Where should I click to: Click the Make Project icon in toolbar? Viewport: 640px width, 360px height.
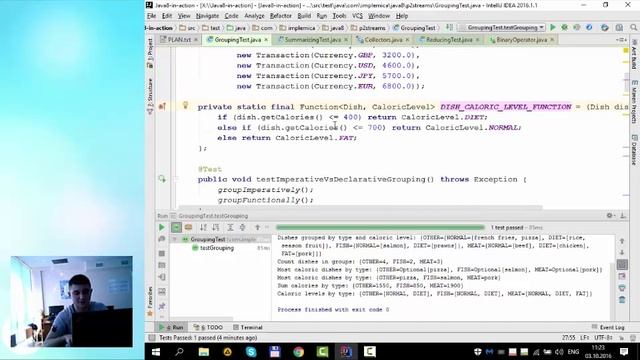click(449, 27)
